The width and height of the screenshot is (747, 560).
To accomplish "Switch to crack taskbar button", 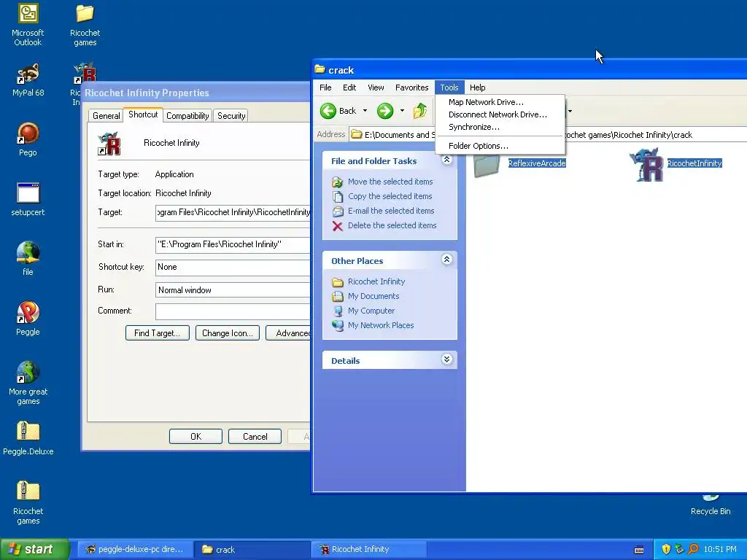I will pos(252,550).
